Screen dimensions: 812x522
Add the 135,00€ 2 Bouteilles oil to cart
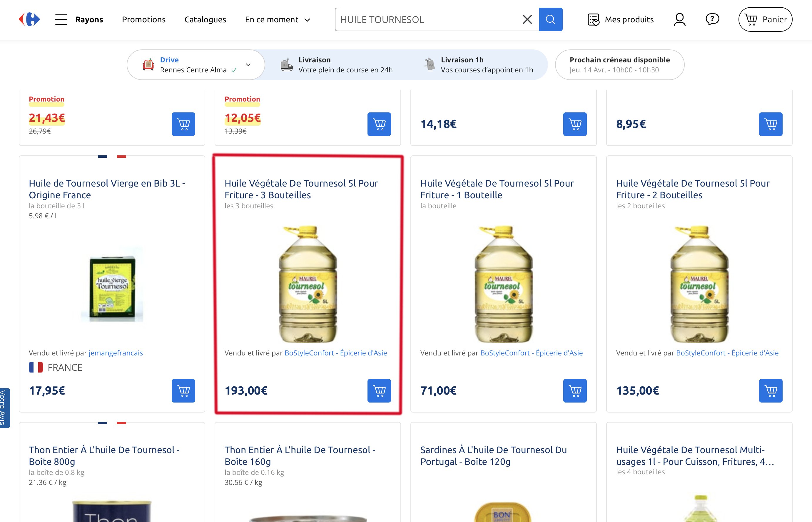[770, 390]
